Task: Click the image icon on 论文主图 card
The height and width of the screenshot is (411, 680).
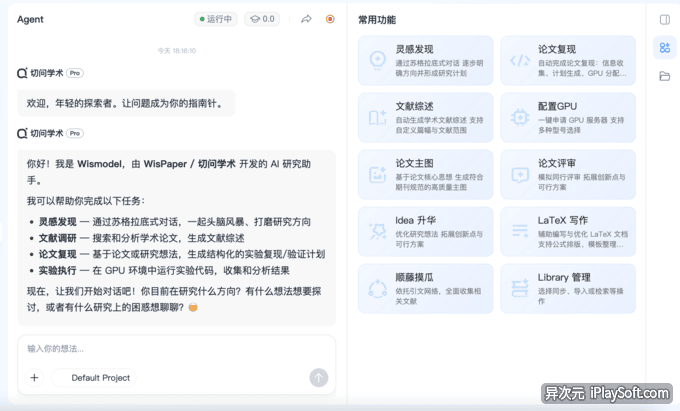Action: [377, 175]
